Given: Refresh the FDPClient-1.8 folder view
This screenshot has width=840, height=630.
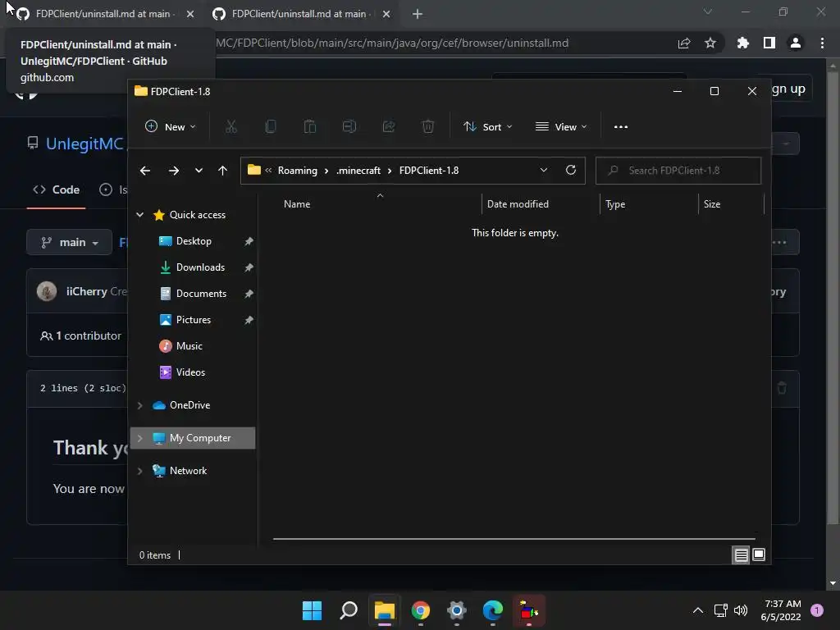Looking at the screenshot, I should coord(571,171).
